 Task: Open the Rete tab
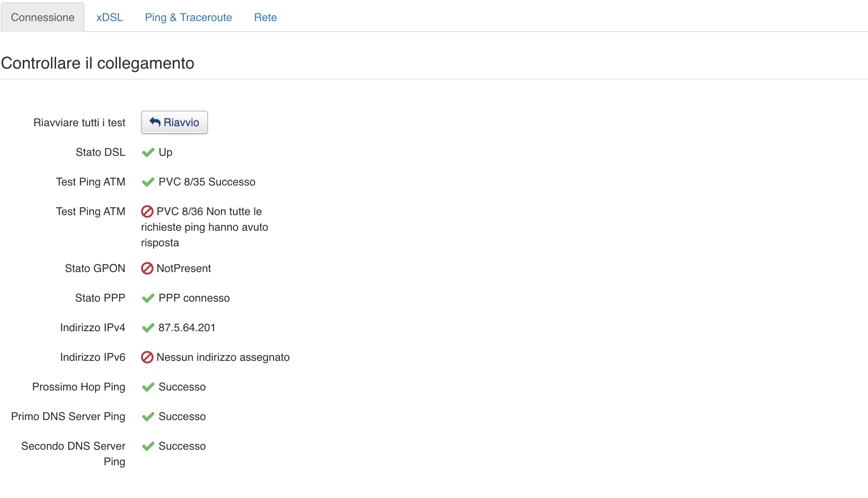[x=265, y=18]
